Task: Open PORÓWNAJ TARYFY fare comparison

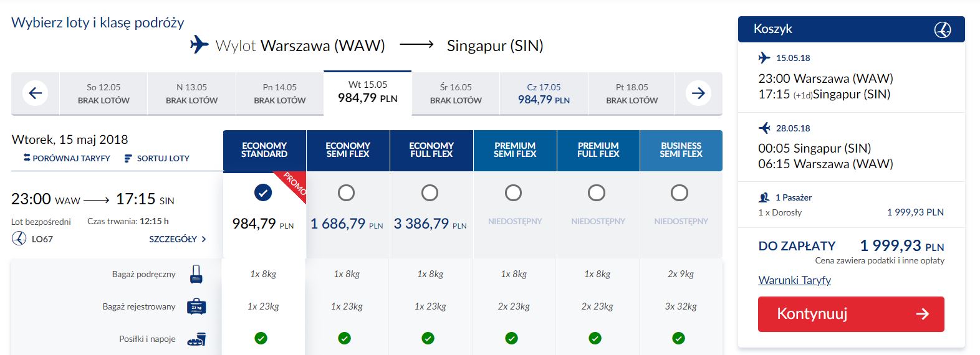Action: coord(67,158)
